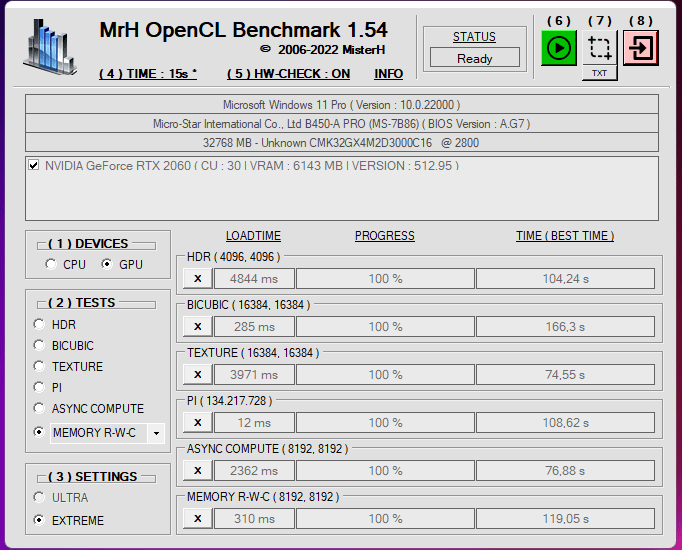Click the TEXTURE time 74,55 s field
The image size is (682, 550).
pyautogui.click(x=565, y=374)
